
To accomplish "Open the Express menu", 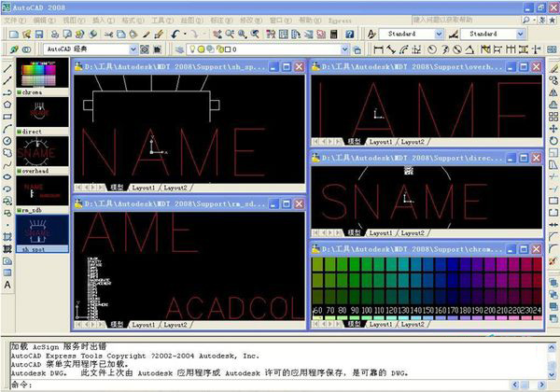I will coord(340,21).
